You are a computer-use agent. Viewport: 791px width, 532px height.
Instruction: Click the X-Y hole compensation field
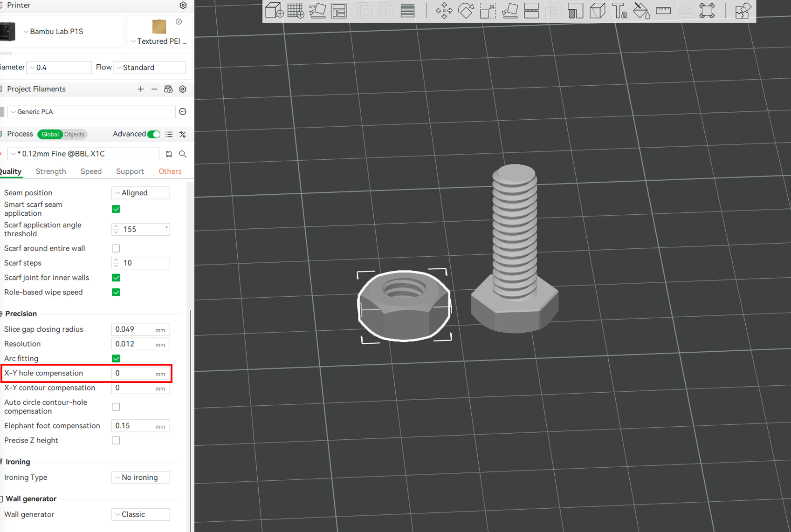[x=140, y=373]
